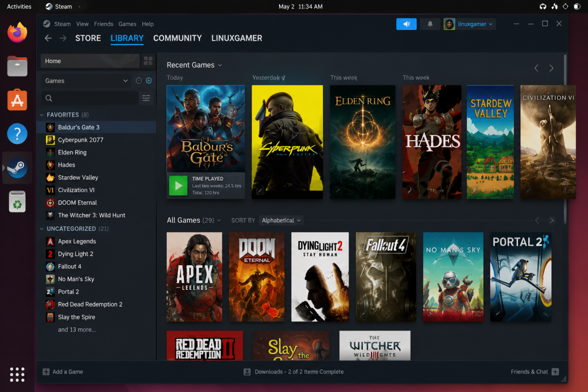Viewport: 588px width, 392px height.
Task: Open Firefox from the dock
Action: [17, 33]
